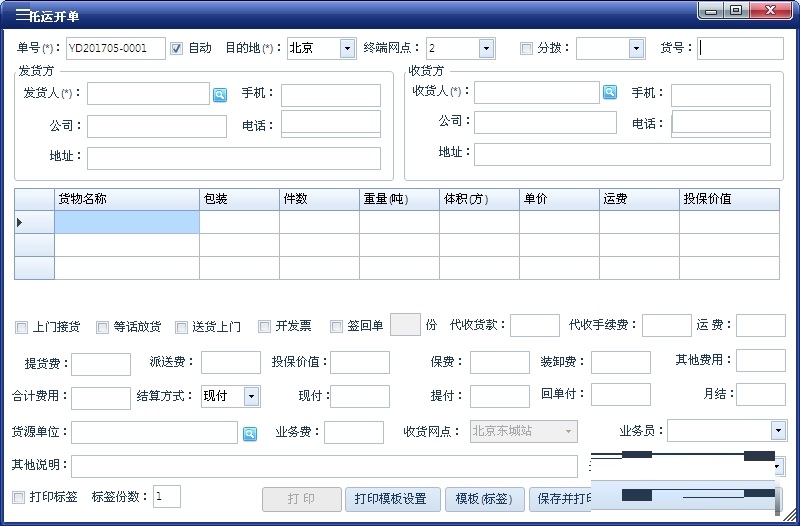Open the 分拨 dropdown list
Screen dimensions: 800x526
pos(636,48)
